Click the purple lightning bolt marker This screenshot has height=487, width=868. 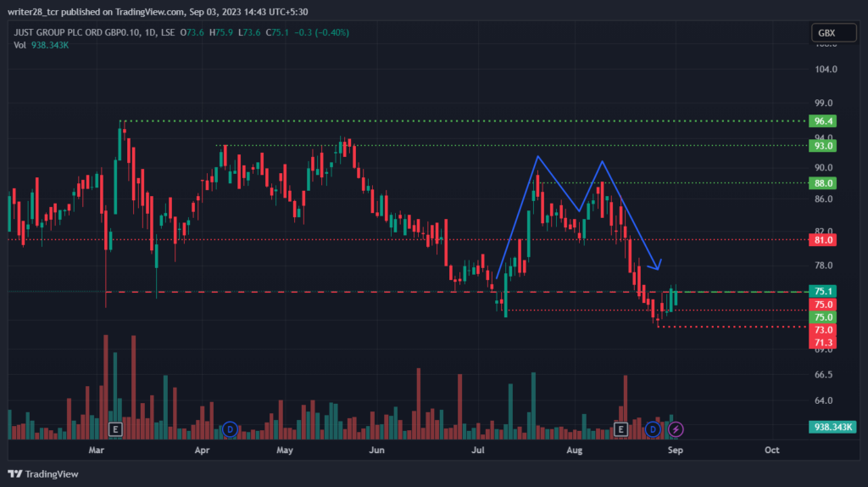pos(676,429)
